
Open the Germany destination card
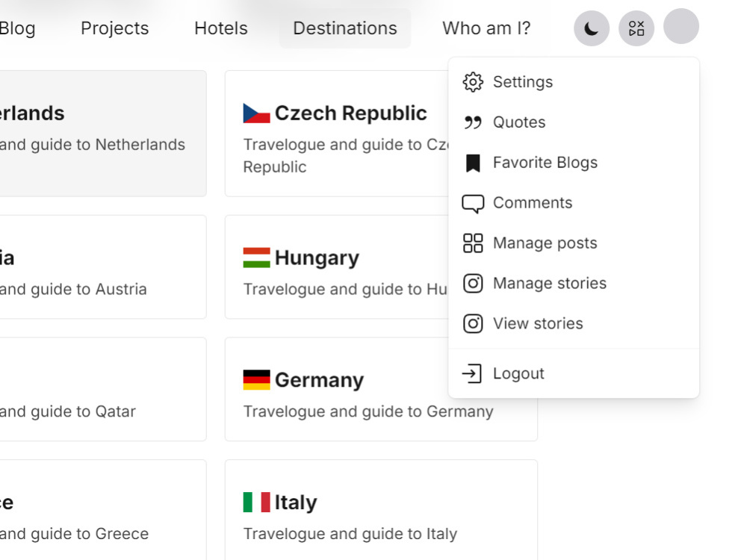coord(381,389)
